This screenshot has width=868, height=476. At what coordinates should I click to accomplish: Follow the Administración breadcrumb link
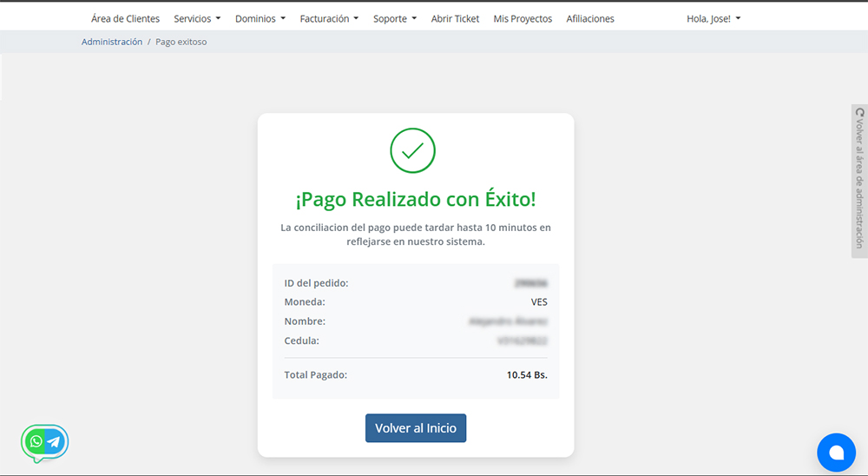(x=112, y=42)
